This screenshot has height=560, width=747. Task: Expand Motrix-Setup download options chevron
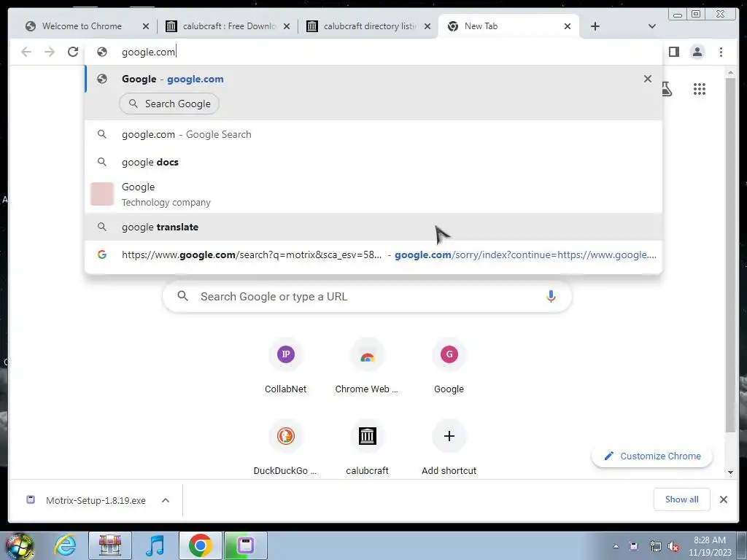click(x=166, y=500)
